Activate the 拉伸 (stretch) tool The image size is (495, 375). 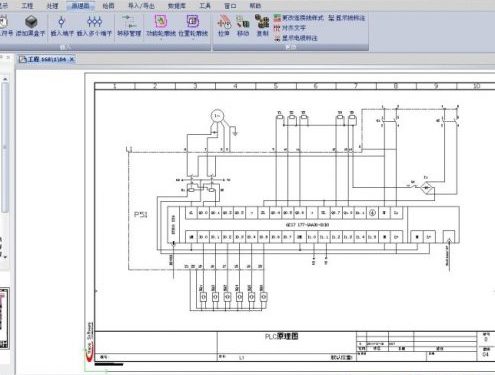point(224,25)
